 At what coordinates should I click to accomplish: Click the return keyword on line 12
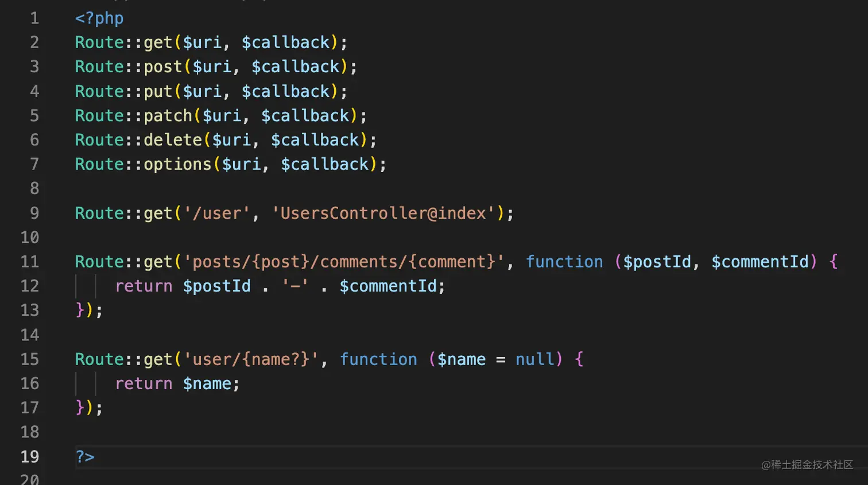[x=144, y=286]
